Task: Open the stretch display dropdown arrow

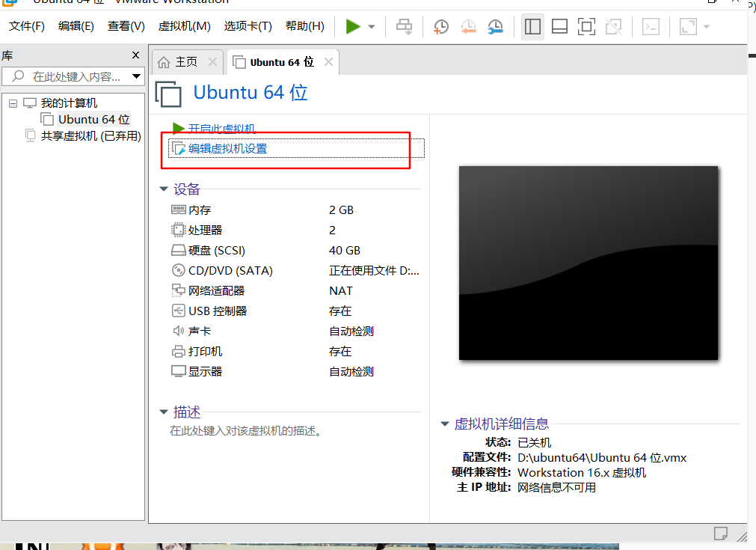Action: pyautogui.click(x=707, y=27)
